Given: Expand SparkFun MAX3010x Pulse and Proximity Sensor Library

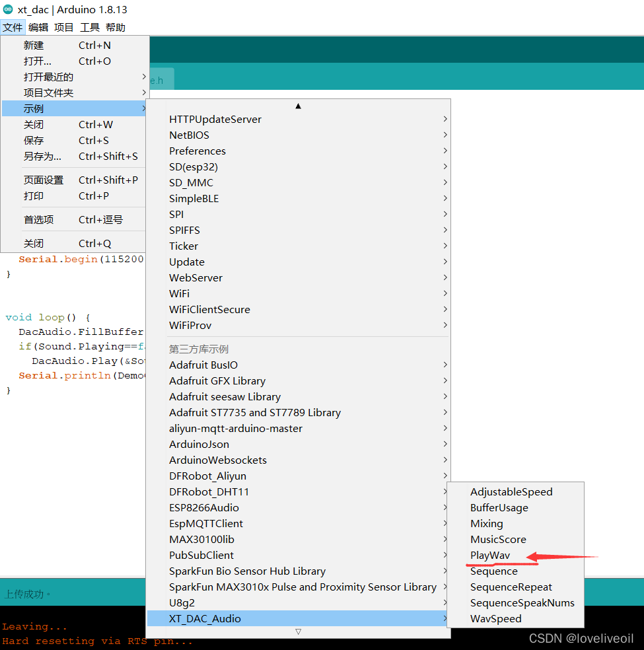Looking at the screenshot, I should click(297, 587).
